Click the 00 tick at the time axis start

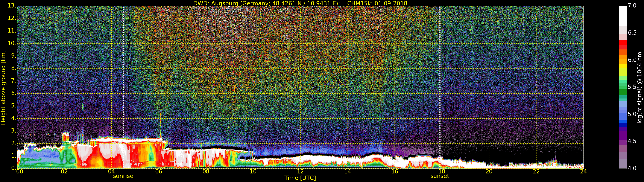pyautogui.click(x=20, y=172)
